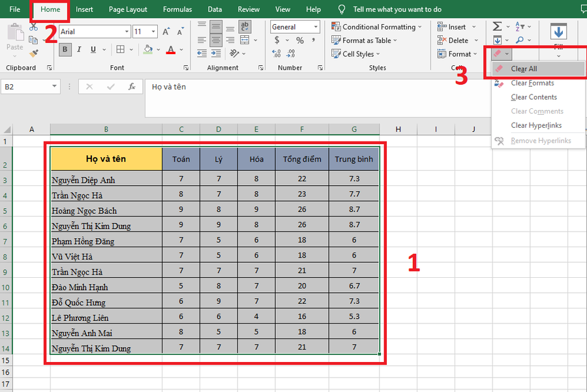Center text horizontally

(x=216, y=40)
